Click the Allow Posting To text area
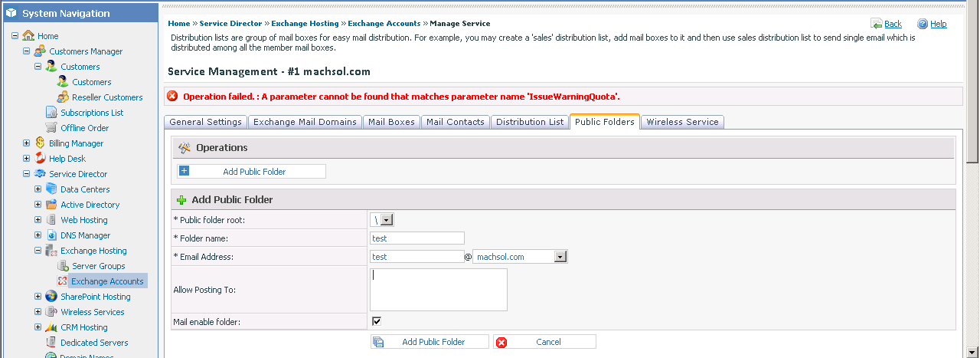The image size is (980, 358). point(438,290)
